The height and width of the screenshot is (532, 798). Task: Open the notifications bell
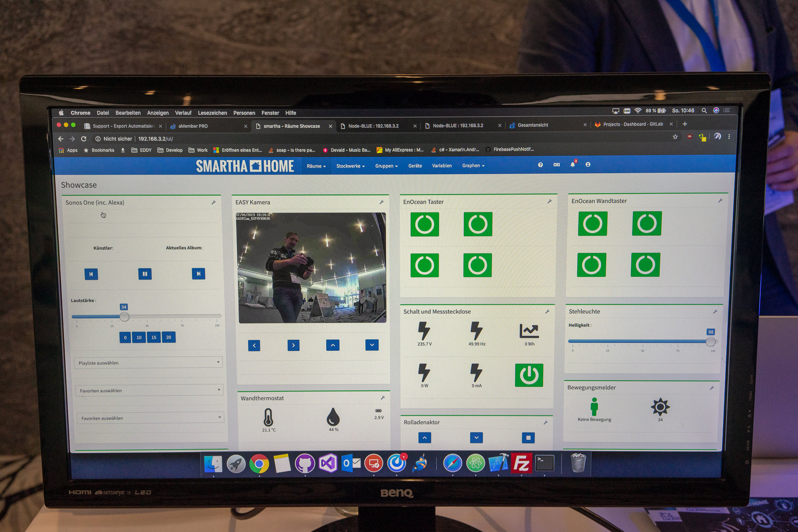coord(573,165)
